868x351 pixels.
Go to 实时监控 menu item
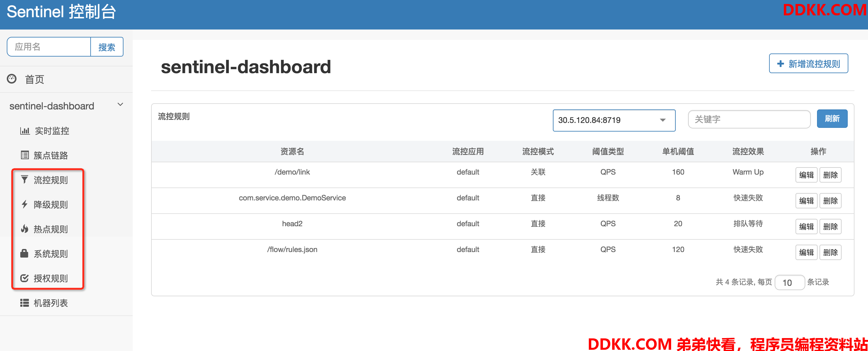(x=52, y=131)
